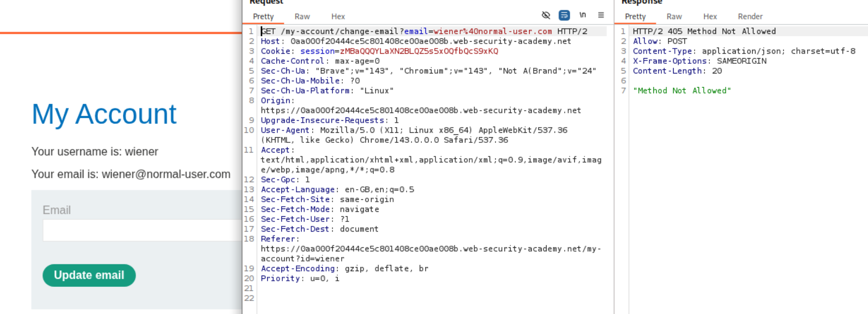The image size is (868, 314).
Task: Click the "Method Not Allowed" response body text
Action: coord(682,91)
